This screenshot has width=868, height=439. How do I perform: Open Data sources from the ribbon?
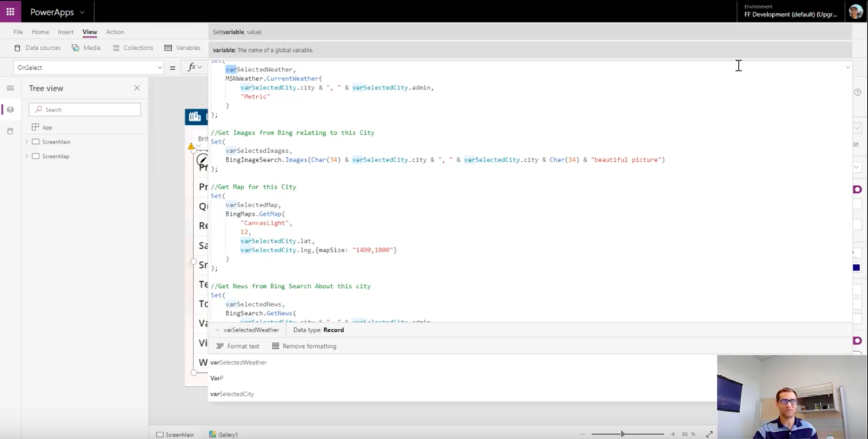click(37, 48)
